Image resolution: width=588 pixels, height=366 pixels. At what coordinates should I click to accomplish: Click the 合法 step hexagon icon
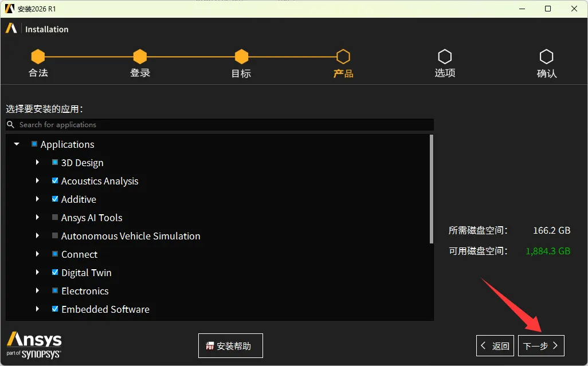(x=38, y=57)
